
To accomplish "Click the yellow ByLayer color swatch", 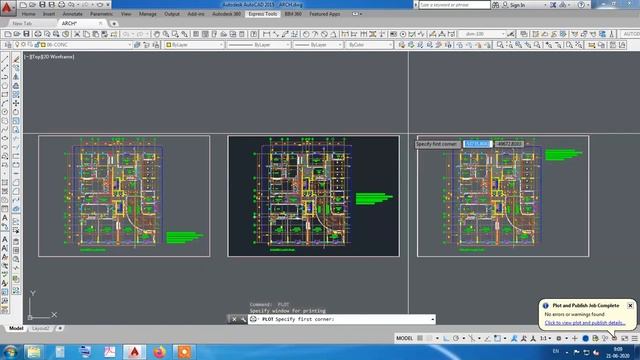I will [x=169, y=45].
